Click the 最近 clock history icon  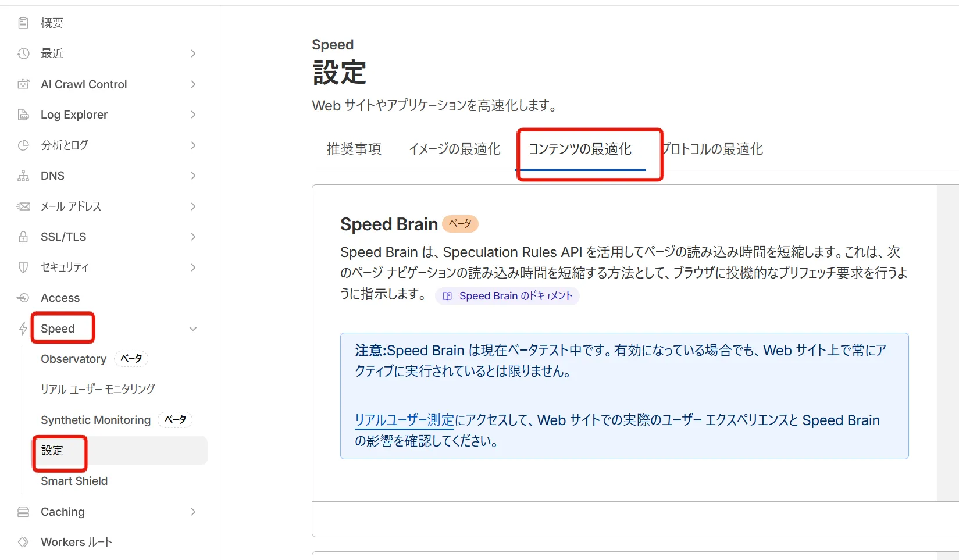click(23, 53)
